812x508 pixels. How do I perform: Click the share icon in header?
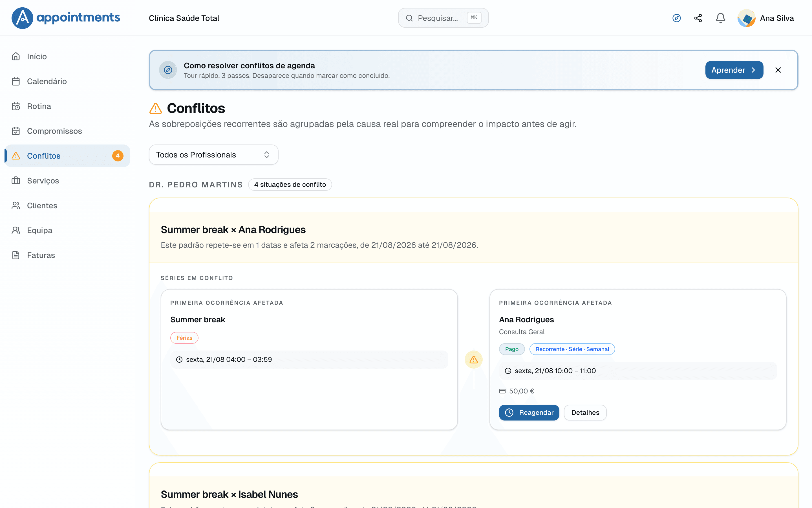698,18
